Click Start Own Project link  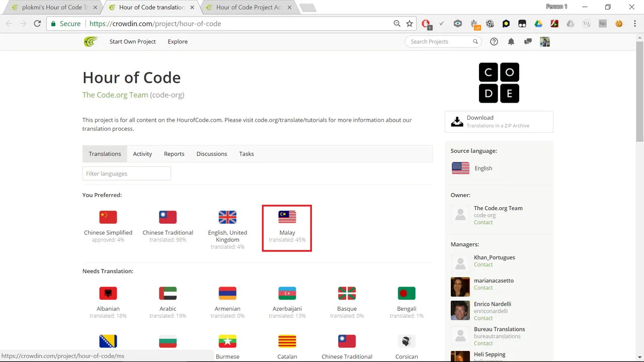[133, 42]
